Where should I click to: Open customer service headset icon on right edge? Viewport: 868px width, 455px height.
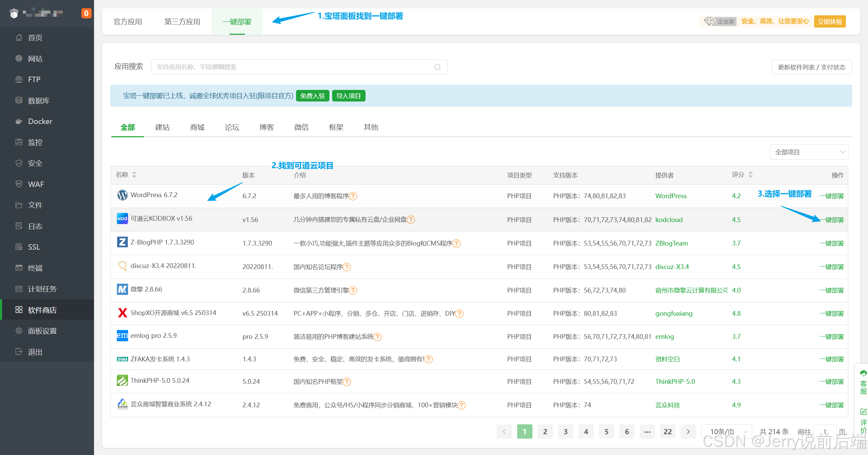click(863, 373)
